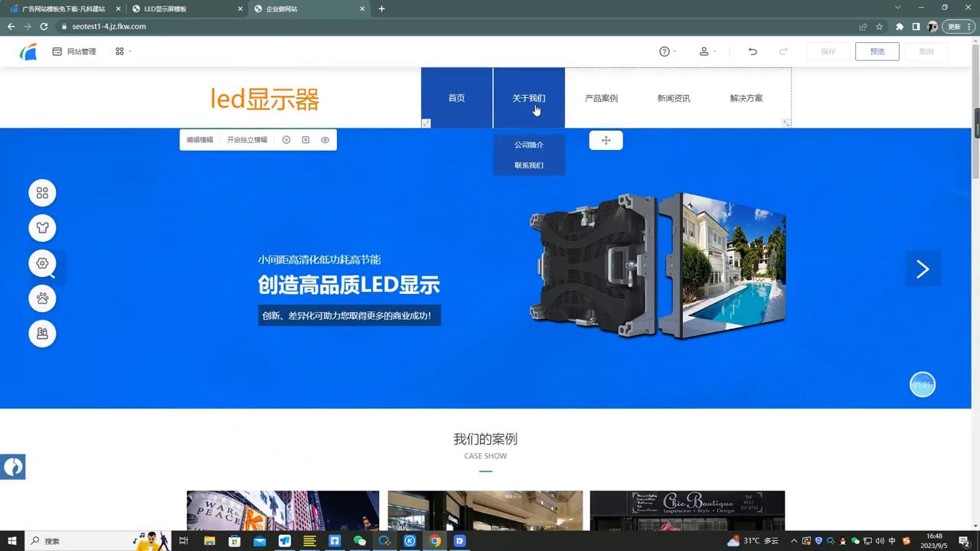The height and width of the screenshot is (551, 980).
Task: Toggle the boxed square icon on the banner toolbar
Action: pyautogui.click(x=305, y=139)
